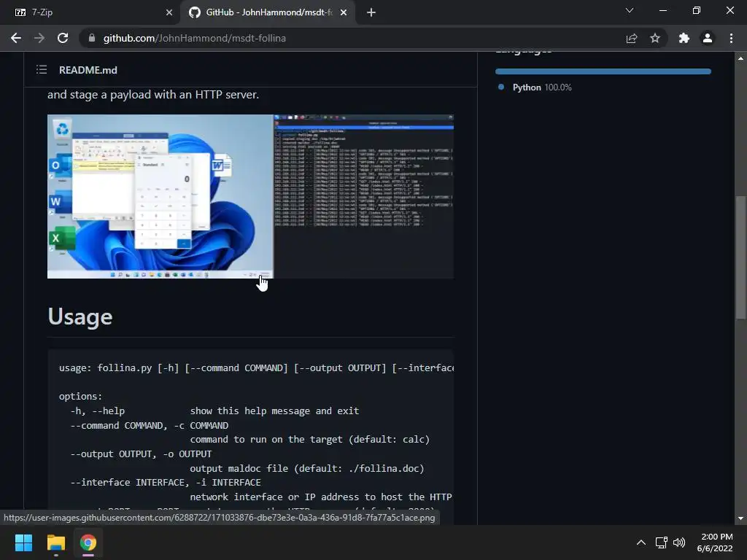This screenshot has height=560, width=747.
Task: Reload the GitHub page
Action: coord(63,38)
